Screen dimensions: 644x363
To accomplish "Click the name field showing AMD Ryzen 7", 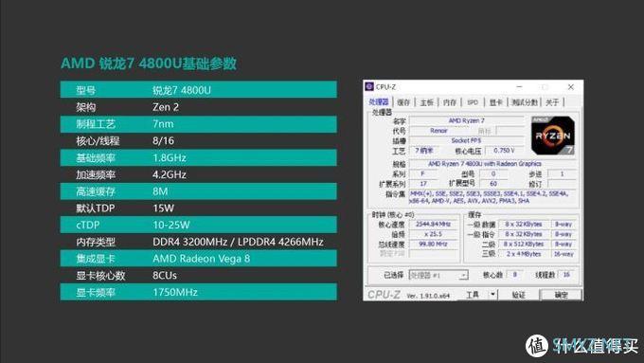I will 467,120.
